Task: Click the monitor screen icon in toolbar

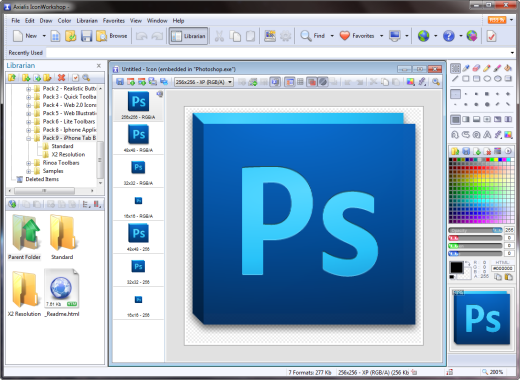Action: (395, 35)
